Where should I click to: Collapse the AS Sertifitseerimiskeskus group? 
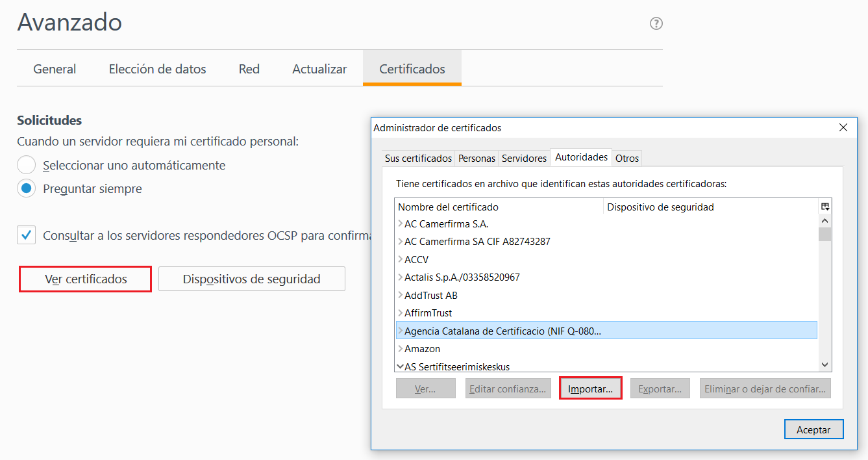pyautogui.click(x=400, y=366)
